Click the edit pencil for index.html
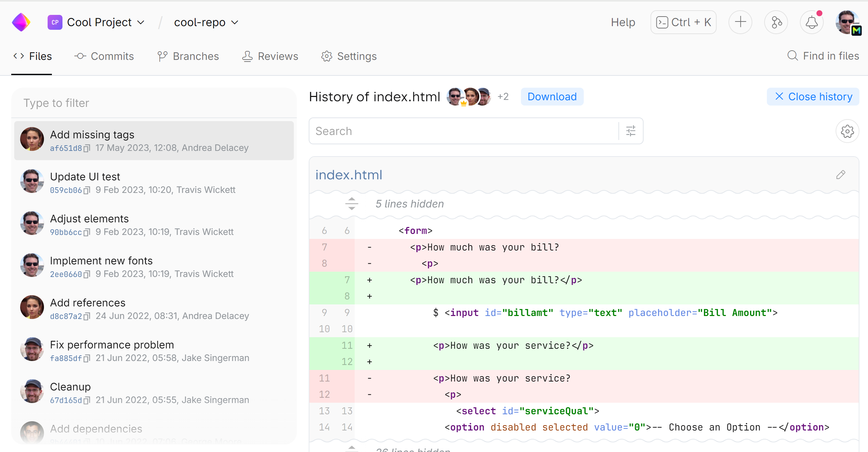The width and height of the screenshot is (868, 452). (840, 175)
